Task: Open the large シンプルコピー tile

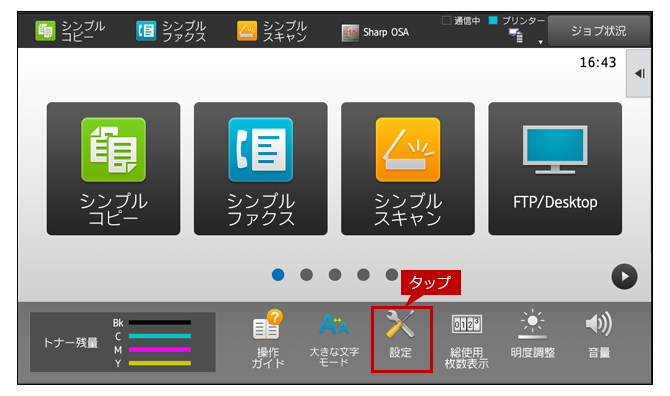Action: coord(113,168)
